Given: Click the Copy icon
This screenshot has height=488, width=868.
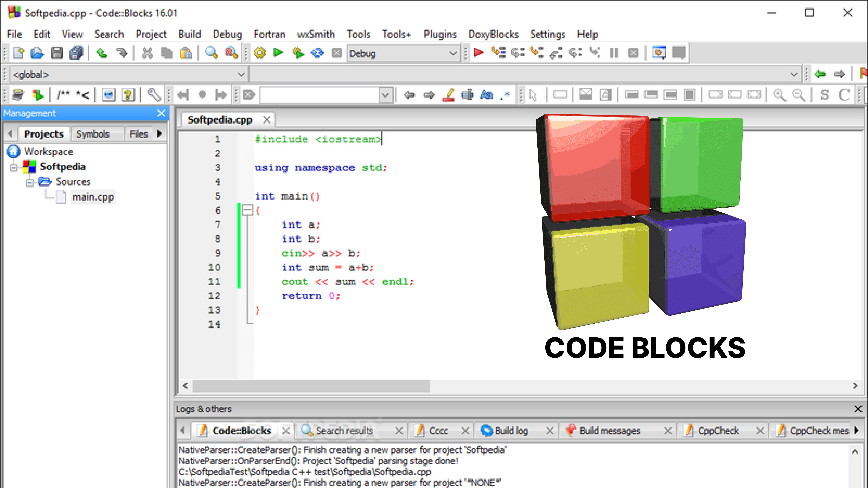Looking at the screenshot, I should tap(166, 53).
